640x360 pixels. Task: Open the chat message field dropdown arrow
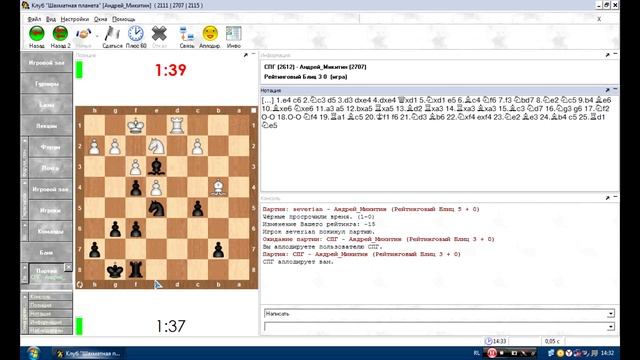(611, 327)
